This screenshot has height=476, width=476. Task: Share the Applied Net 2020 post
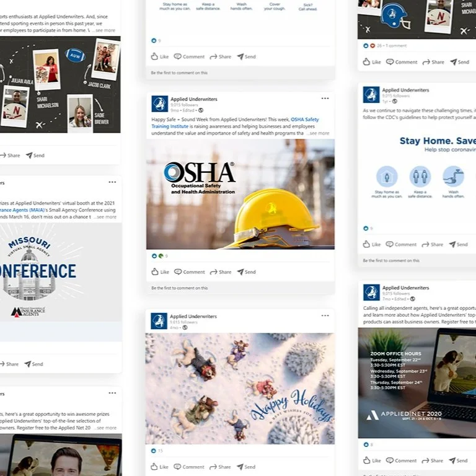432,461
